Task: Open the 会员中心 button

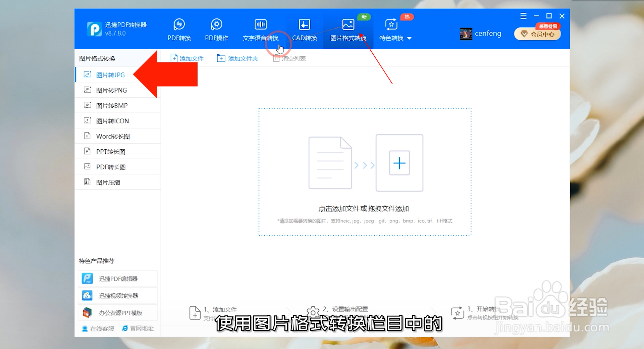Action: tap(537, 34)
